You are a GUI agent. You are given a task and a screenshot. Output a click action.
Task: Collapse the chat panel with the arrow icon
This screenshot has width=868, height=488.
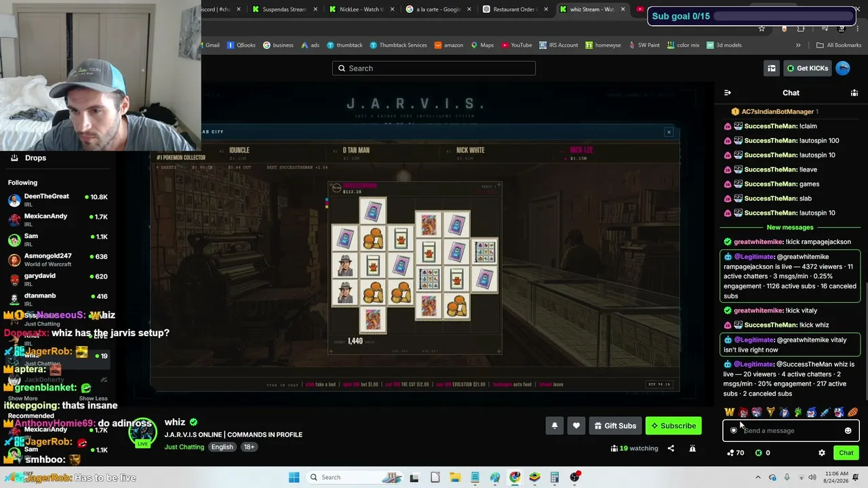pyautogui.click(x=728, y=93)
